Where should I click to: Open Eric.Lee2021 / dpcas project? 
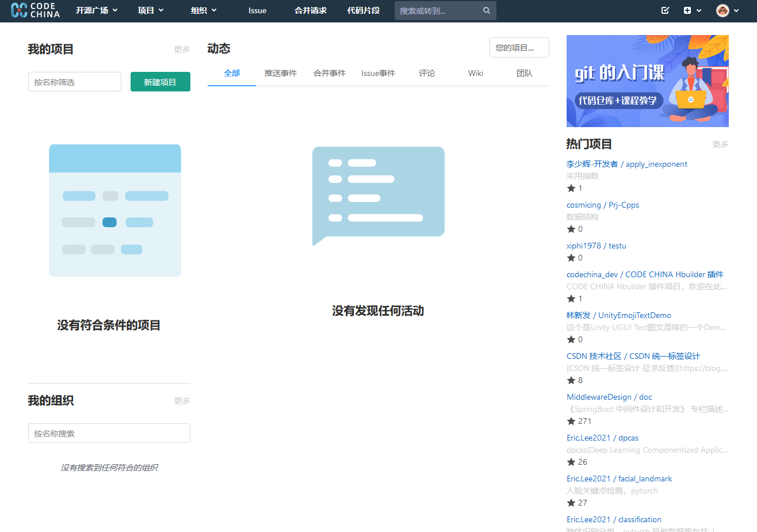[x=603, y=438]
